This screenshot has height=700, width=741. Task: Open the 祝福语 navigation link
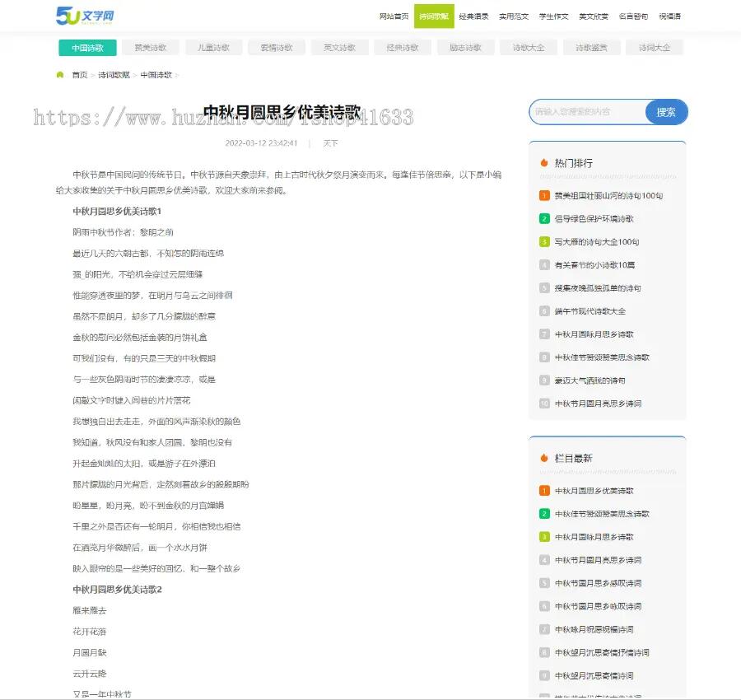tap(669, 15)
